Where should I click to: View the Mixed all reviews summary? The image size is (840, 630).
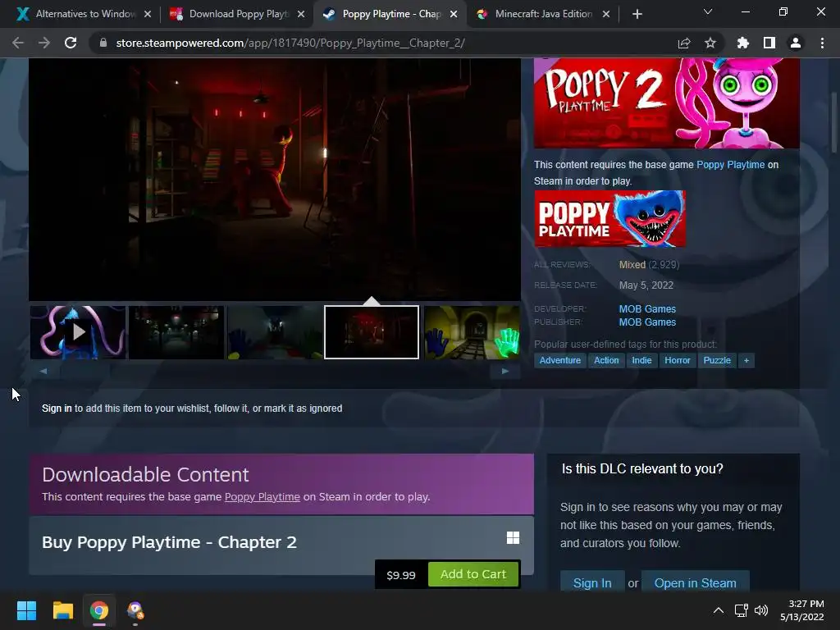point(632,265)
